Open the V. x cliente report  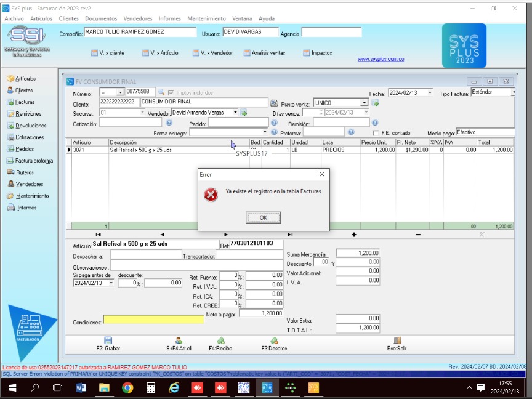(108, 53)
